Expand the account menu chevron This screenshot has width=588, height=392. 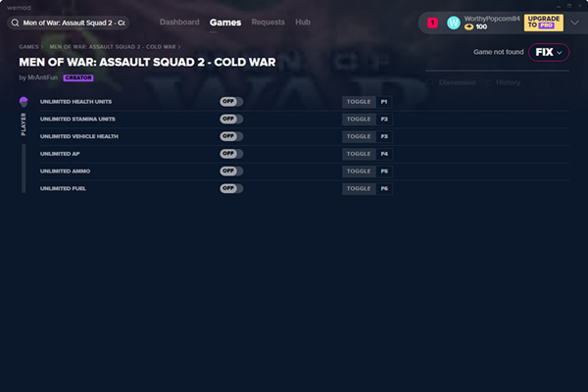[x=574, y=23]
